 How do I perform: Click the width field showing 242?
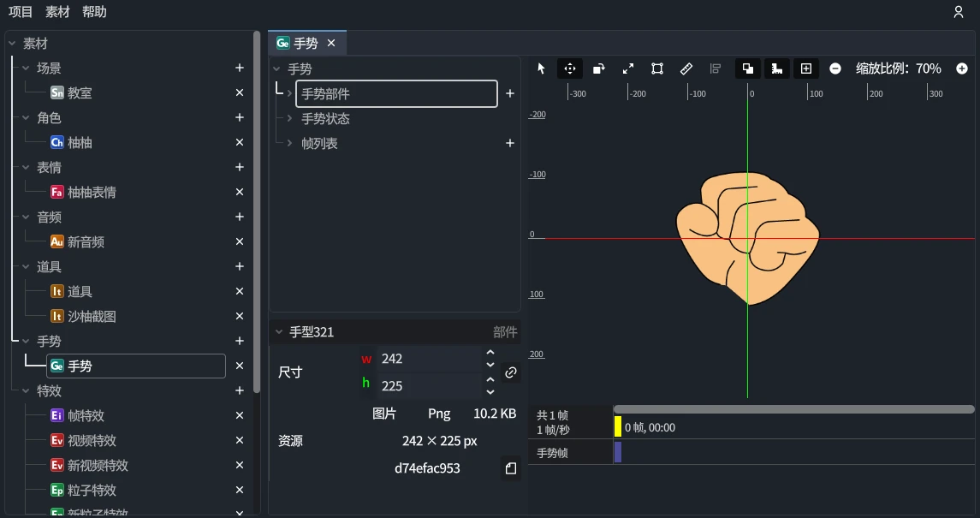tap(429, 359)
